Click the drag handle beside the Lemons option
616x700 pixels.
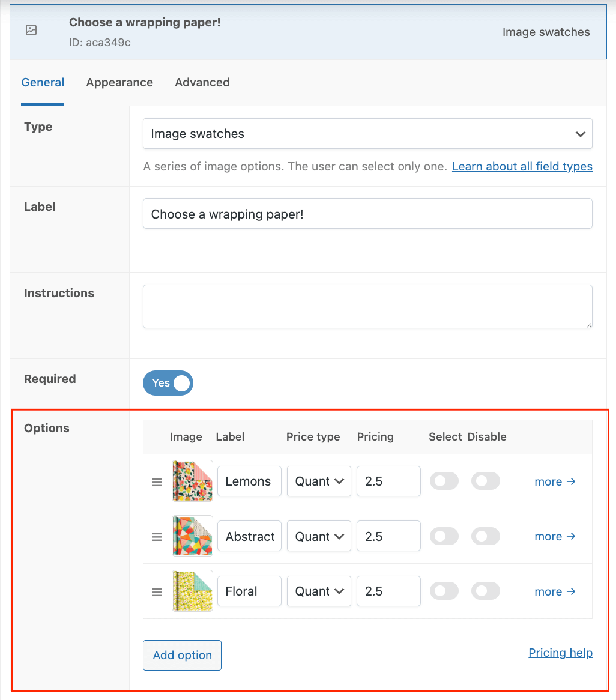(157, 481)
